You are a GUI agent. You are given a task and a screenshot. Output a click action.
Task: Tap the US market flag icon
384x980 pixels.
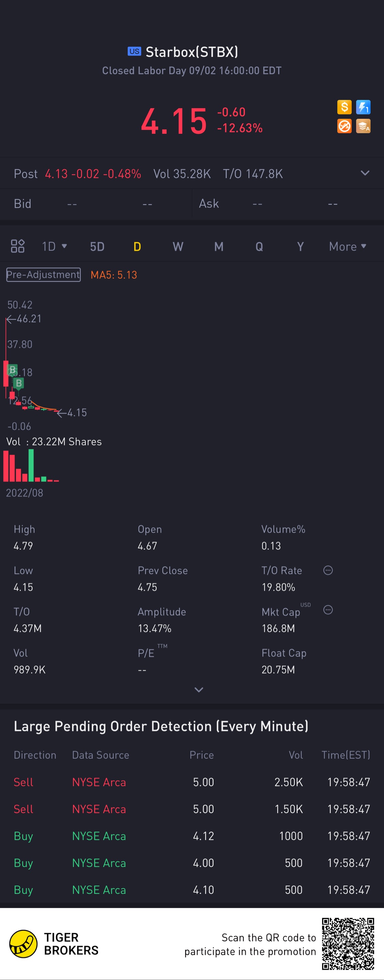(134, 51)
